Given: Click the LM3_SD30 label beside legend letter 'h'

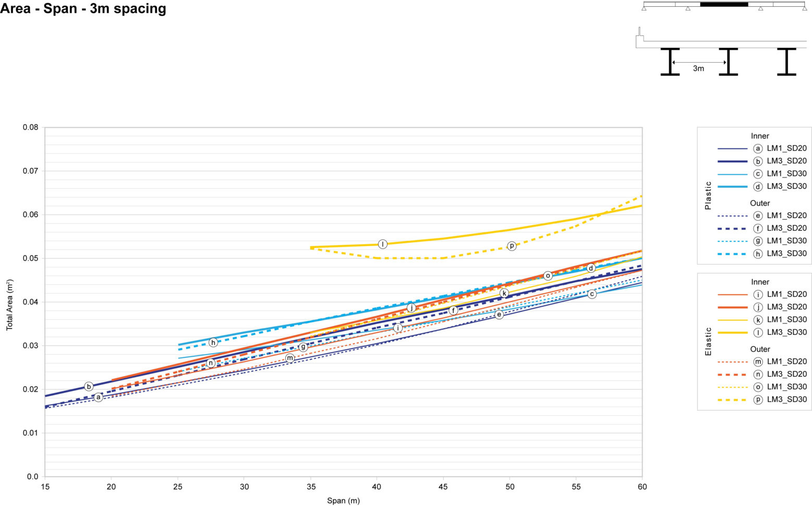Looking at the screenshot, I should [786, 254].
